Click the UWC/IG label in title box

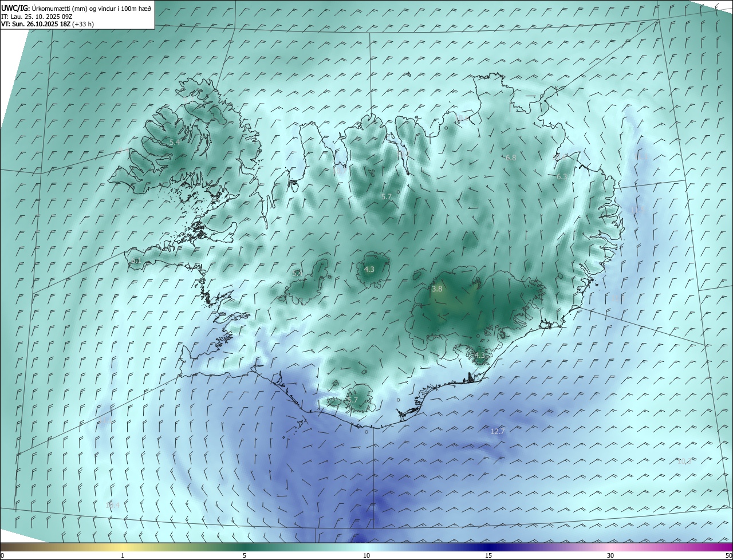pos(15,8)
